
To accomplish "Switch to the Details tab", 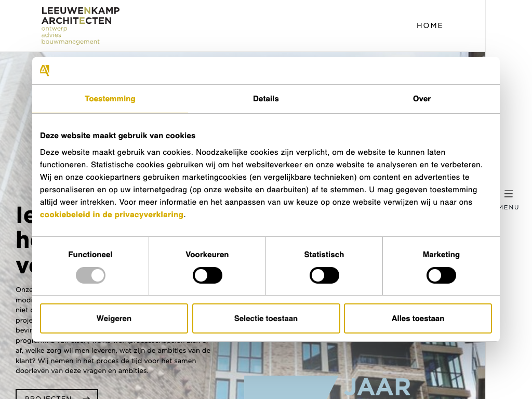I will coord(266,99).
